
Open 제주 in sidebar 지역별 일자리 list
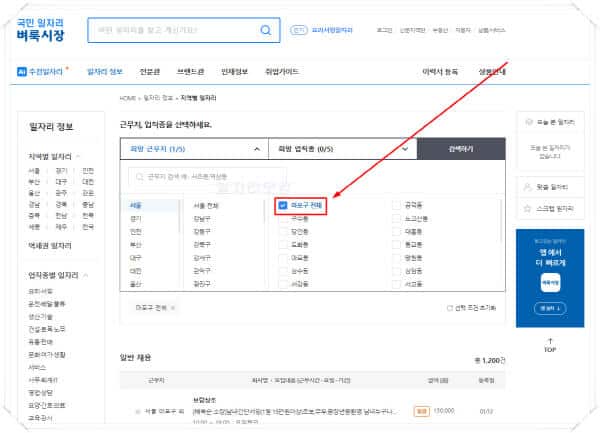click(61, 227)
